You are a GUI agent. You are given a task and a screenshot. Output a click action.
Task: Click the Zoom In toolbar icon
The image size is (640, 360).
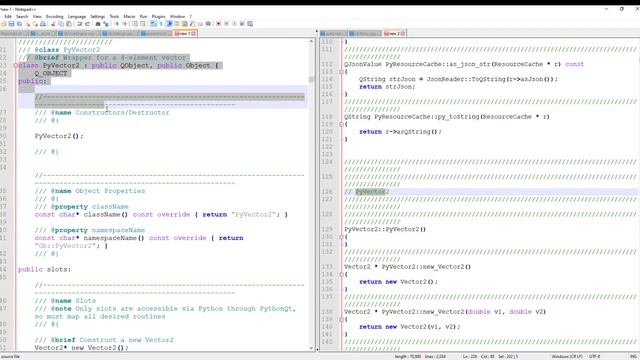click(x=117, y=24)
